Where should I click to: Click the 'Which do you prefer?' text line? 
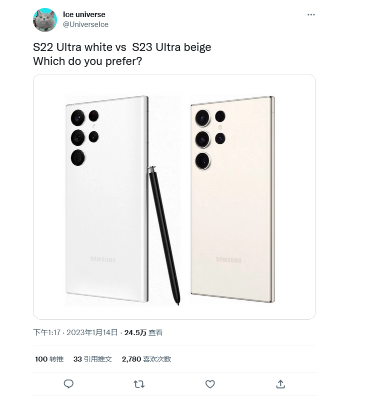[87, 61]
